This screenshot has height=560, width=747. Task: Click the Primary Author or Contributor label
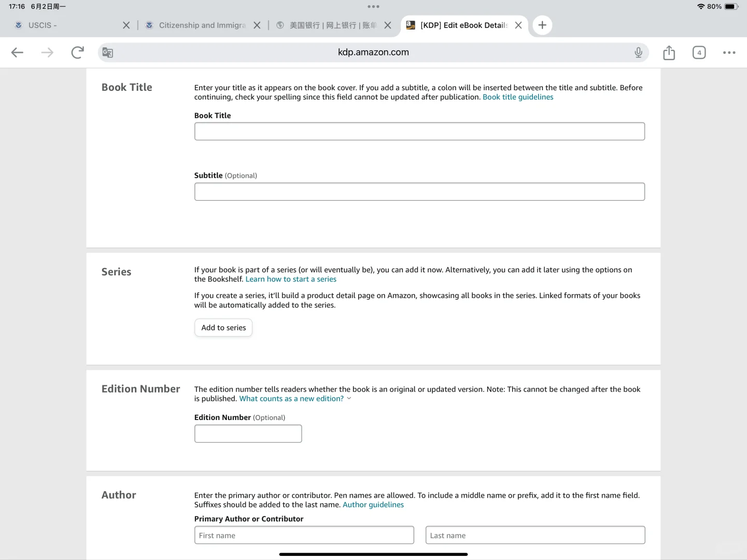coord(249,519)
